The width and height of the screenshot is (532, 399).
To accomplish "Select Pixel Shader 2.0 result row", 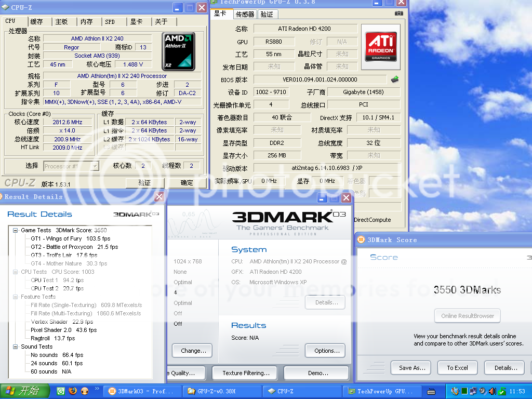I will click(x=64, y=330).
